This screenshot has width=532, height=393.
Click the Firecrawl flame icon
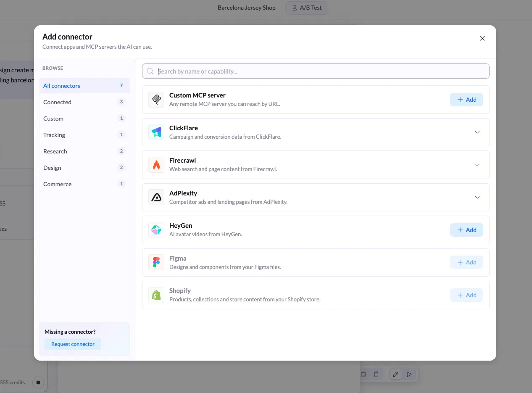point(156,165)
